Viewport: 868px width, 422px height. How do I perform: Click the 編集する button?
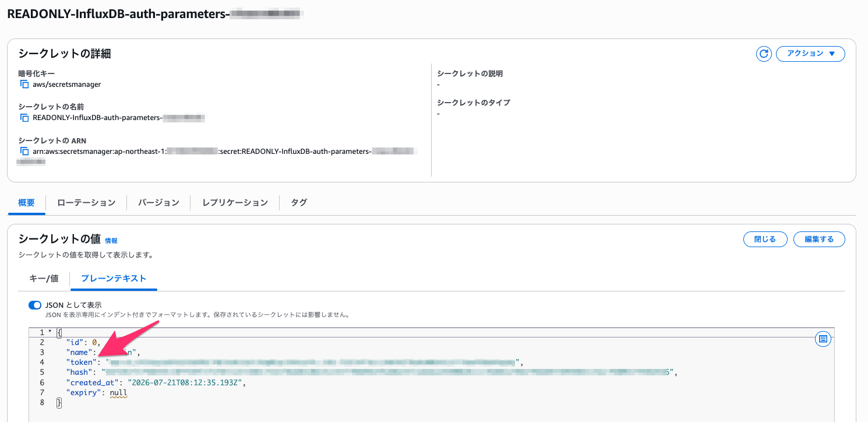coord(819,239)
